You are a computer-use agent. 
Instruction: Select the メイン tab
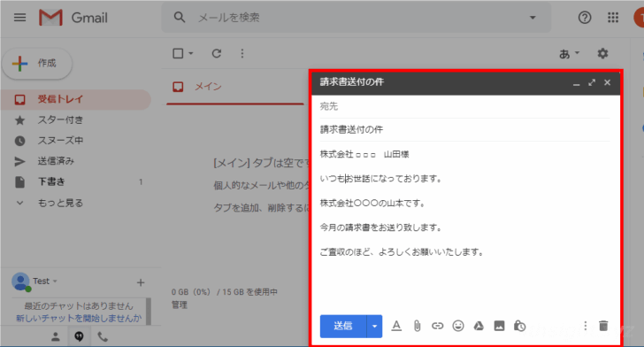click(235, 87)
